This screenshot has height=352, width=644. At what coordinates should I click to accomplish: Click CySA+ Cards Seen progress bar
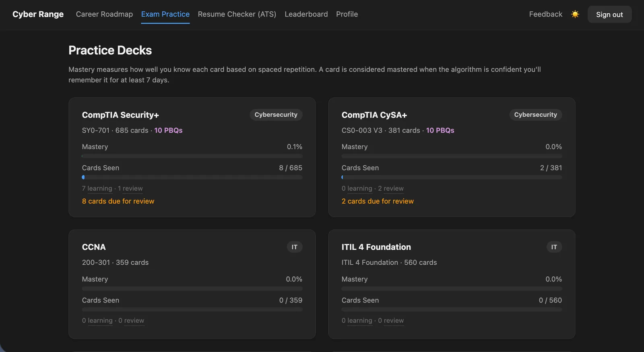452,177
